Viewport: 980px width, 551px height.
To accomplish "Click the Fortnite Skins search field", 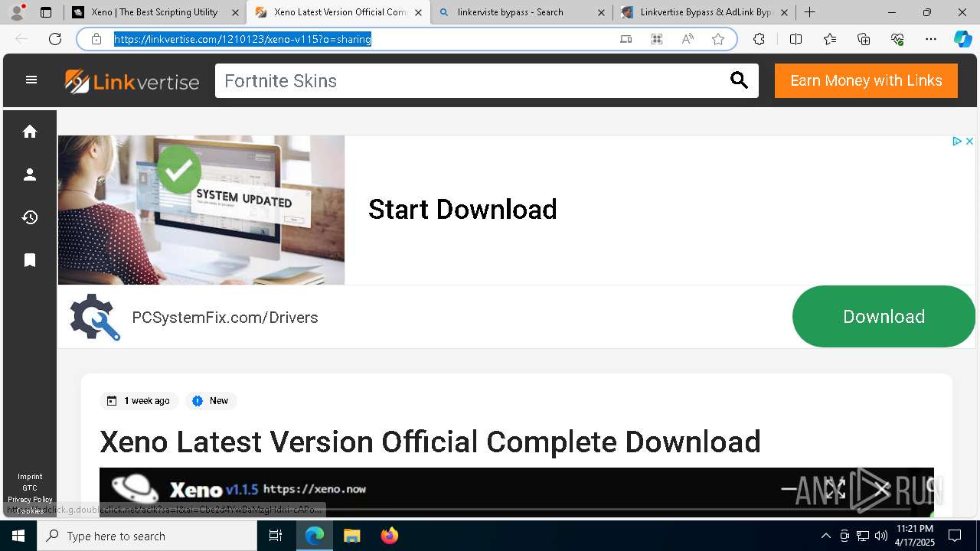I will [x=472, y=81].
